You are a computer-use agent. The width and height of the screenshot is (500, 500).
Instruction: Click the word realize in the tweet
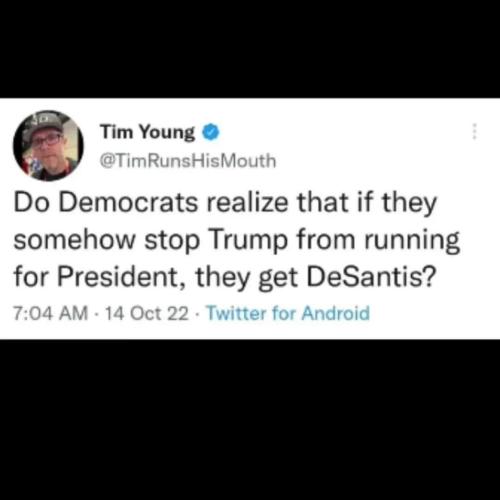pyautogui.click(x=247, y=203)
